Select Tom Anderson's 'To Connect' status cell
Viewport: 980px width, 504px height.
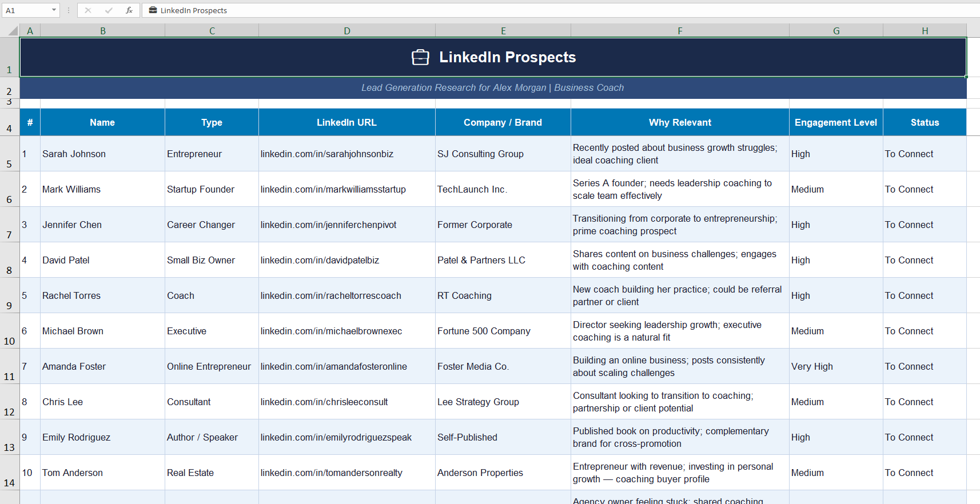click(x=925, y=473)
